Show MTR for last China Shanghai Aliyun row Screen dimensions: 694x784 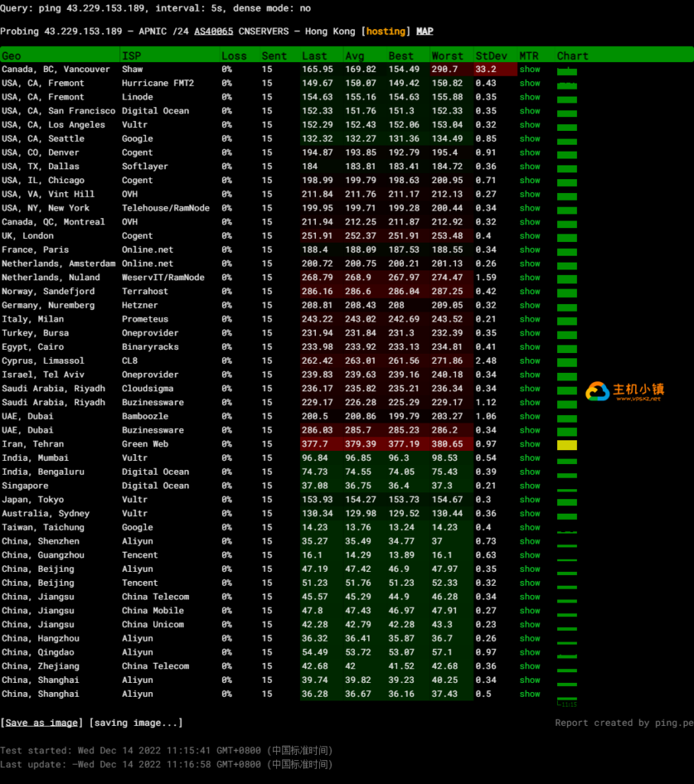[x=529, y=694]
